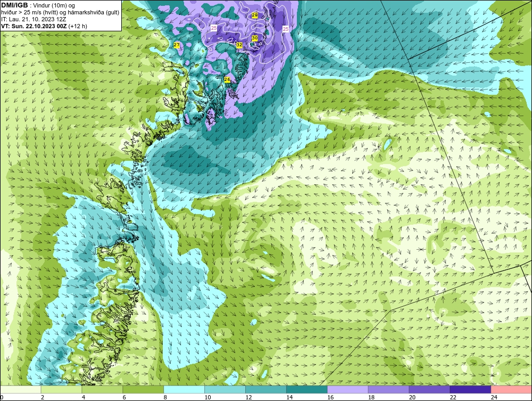Select the 8–10 m/s light cyan swatch

pos(184,389)
